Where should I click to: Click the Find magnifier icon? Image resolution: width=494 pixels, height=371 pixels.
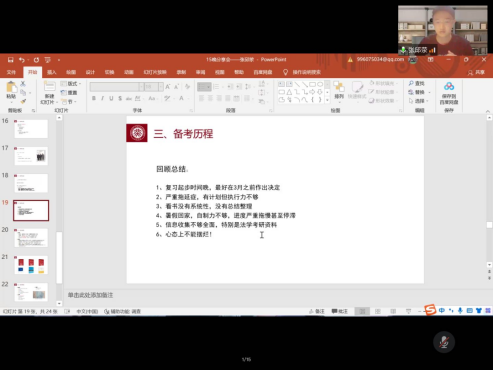click(x=411, y=83)
